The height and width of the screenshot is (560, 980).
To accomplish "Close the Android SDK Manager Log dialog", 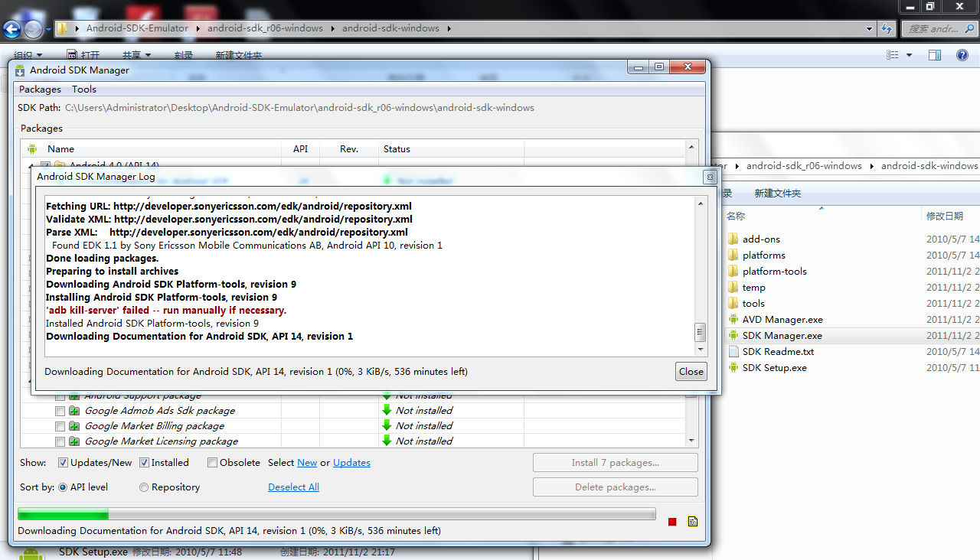I will click(710, 177).
